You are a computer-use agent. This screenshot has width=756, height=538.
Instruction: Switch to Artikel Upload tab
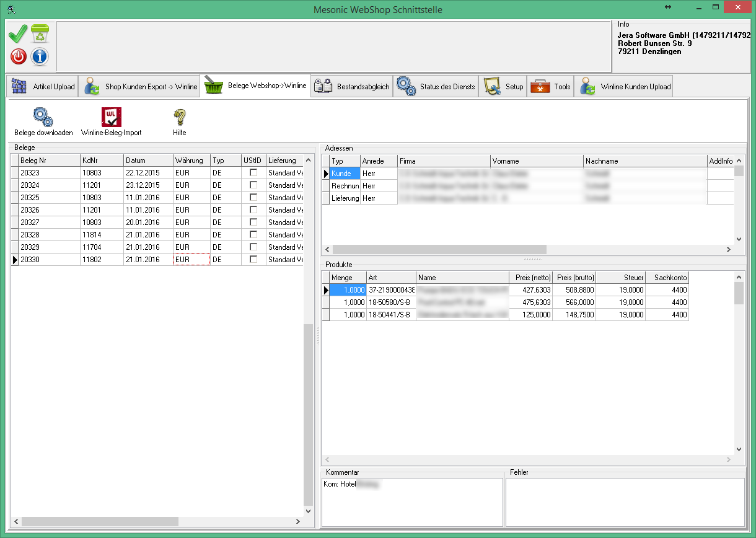click(x=42, y=87)
